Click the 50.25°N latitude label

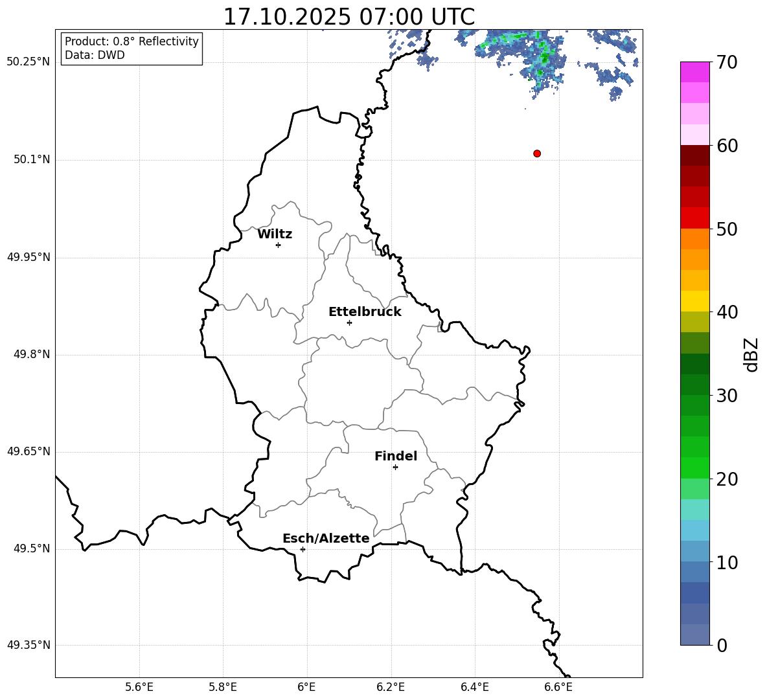(x=29, y=62)
